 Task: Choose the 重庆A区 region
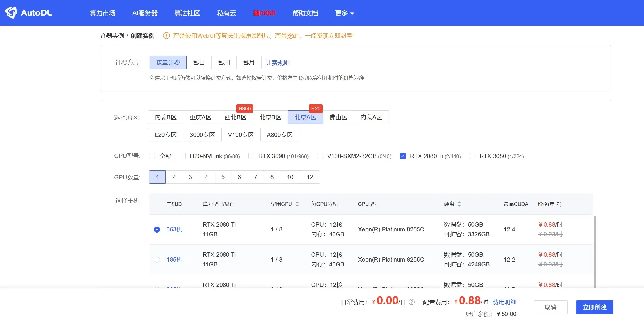(x=201, y=117)
